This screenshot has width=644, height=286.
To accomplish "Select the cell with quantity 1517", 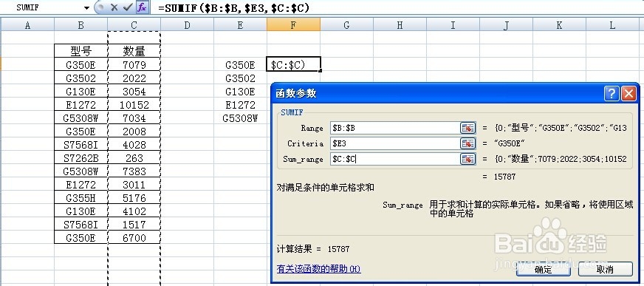I will tap(134, 225).
